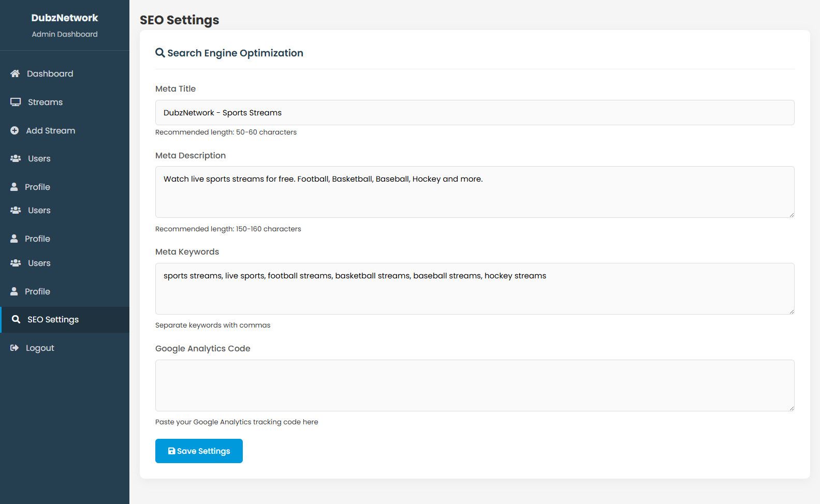Click the Add Stream plus icon
The image size is (820, 504).
tap(14, 130)
